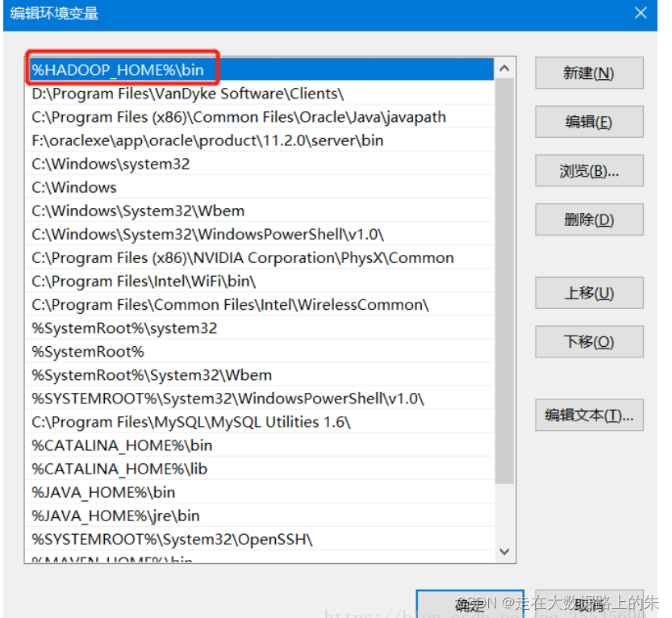The height and width of the screenshot is (618, 672).
Task: Close the 编辑环境变量 dialog
Action: [641, 13]
